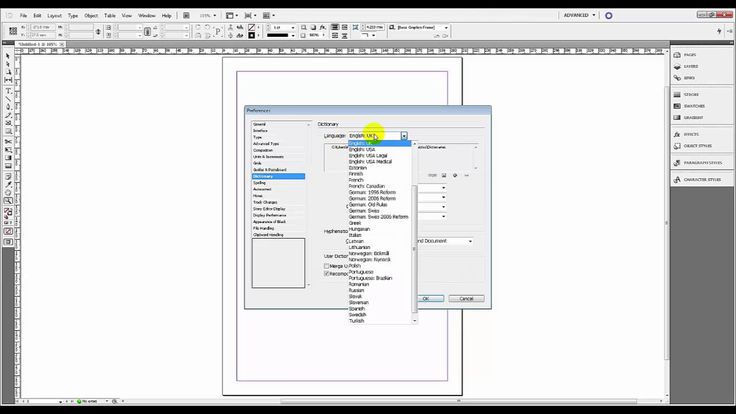The width and height of the screenshot is (736, 414).
Task: Open the stroke weight dropdown
Action: pos(293,28)
